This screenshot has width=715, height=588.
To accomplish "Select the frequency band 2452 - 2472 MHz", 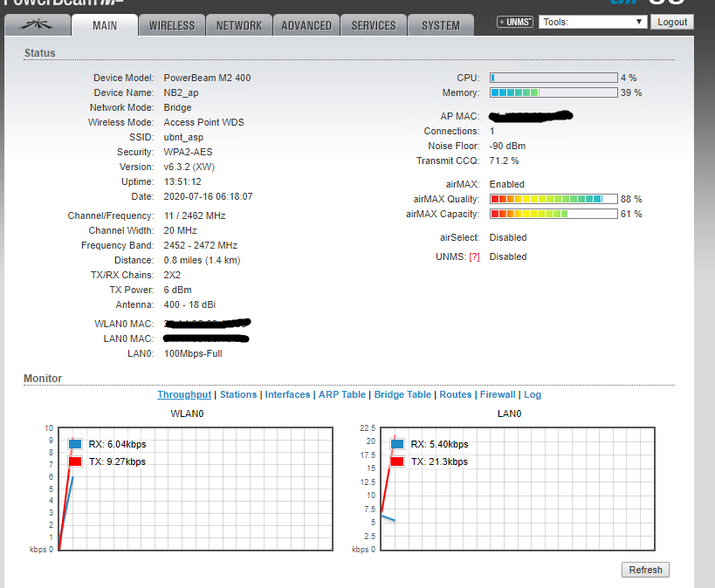I will coord(201,245).
